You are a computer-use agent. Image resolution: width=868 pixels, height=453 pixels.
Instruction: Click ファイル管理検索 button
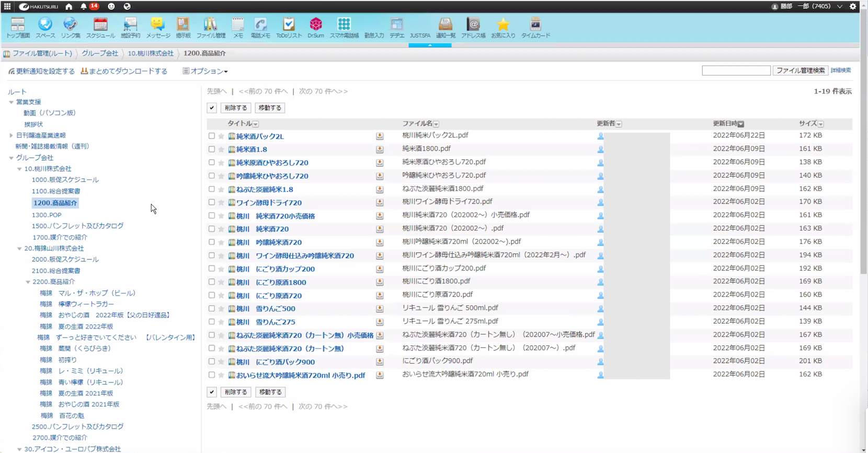(800, 71)
